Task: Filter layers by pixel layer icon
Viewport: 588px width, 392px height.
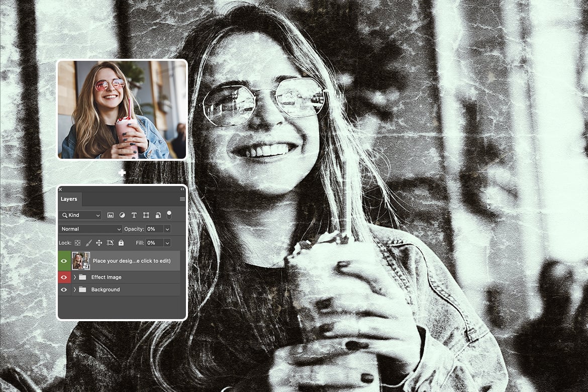Action: pos(110,215)
